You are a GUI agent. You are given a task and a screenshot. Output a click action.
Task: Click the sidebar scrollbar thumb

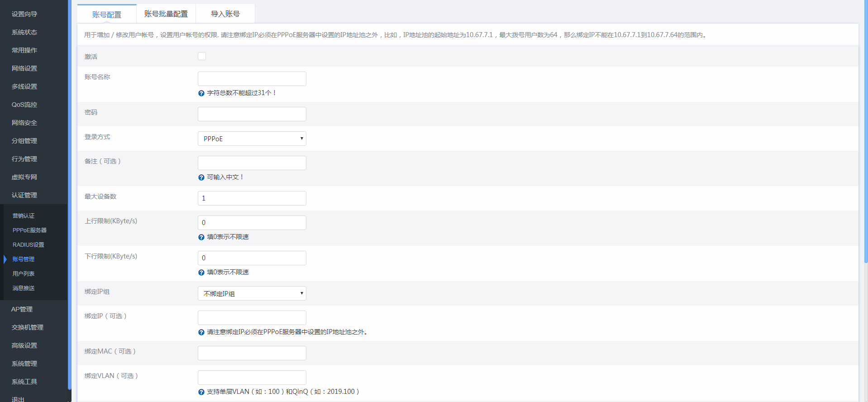click(70, 195)
